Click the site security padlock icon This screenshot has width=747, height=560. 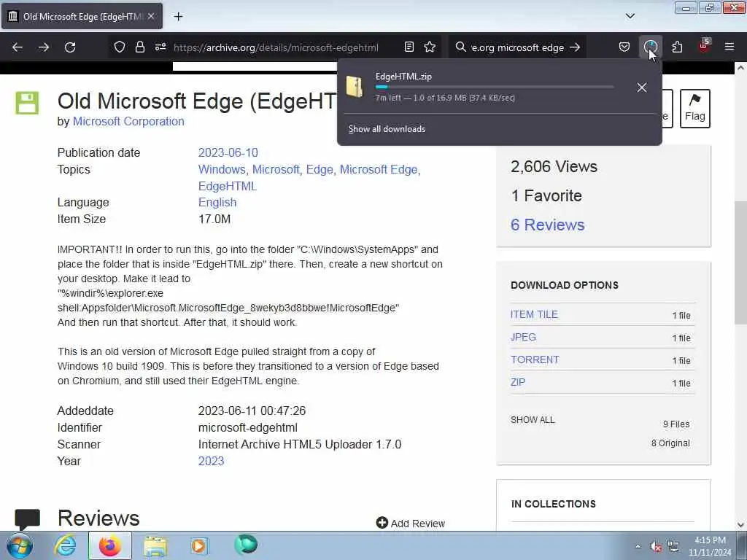point(139,47)
